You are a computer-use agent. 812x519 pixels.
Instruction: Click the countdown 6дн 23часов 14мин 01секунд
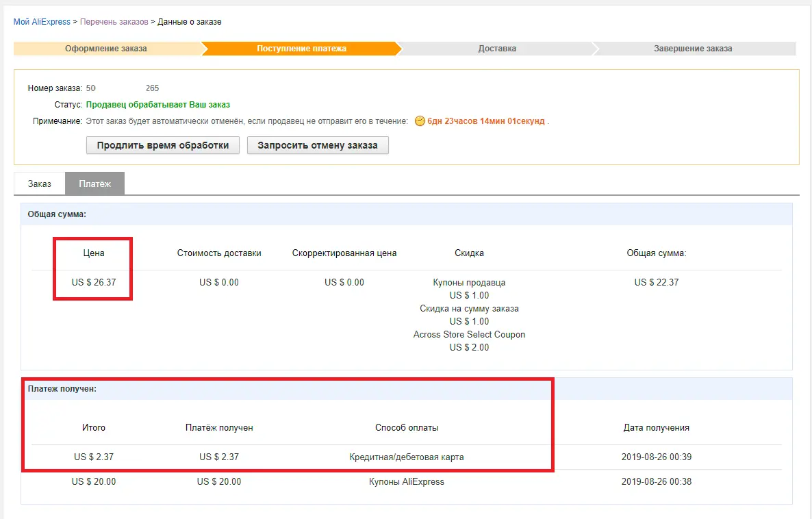(x=485, y=121)
